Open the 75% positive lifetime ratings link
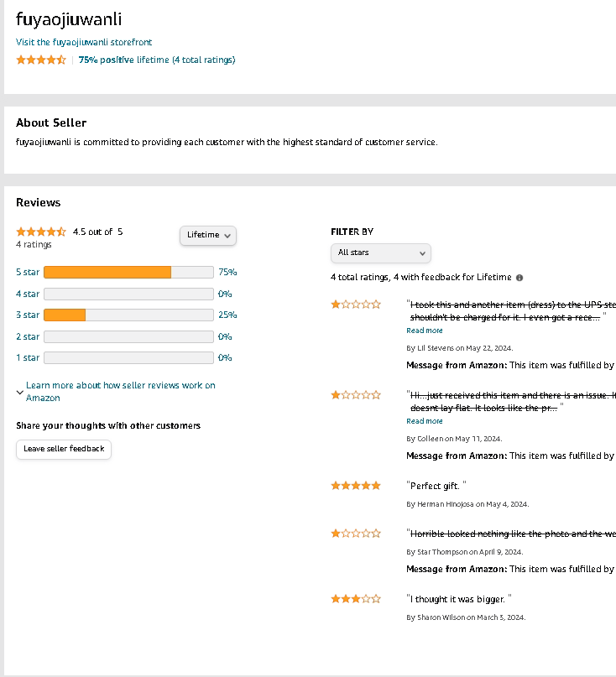The width and height of the screenshot is (616, 677). 157,60
